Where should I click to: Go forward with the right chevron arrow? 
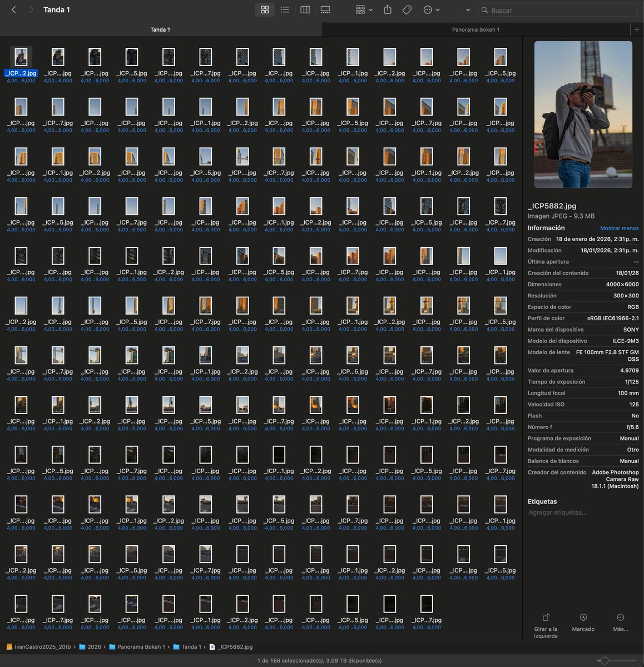coord(31,9)
